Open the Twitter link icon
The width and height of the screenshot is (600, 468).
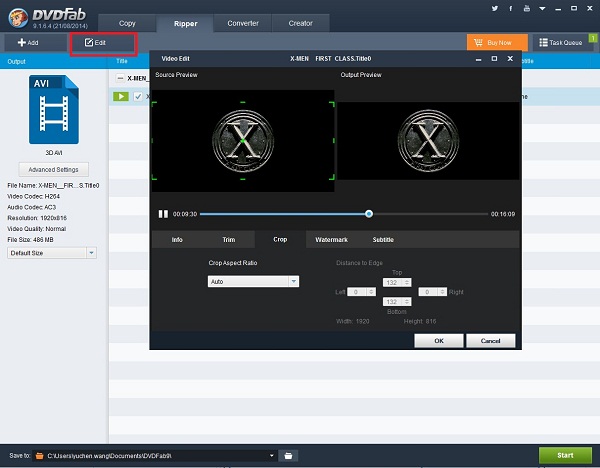(495, 8)
